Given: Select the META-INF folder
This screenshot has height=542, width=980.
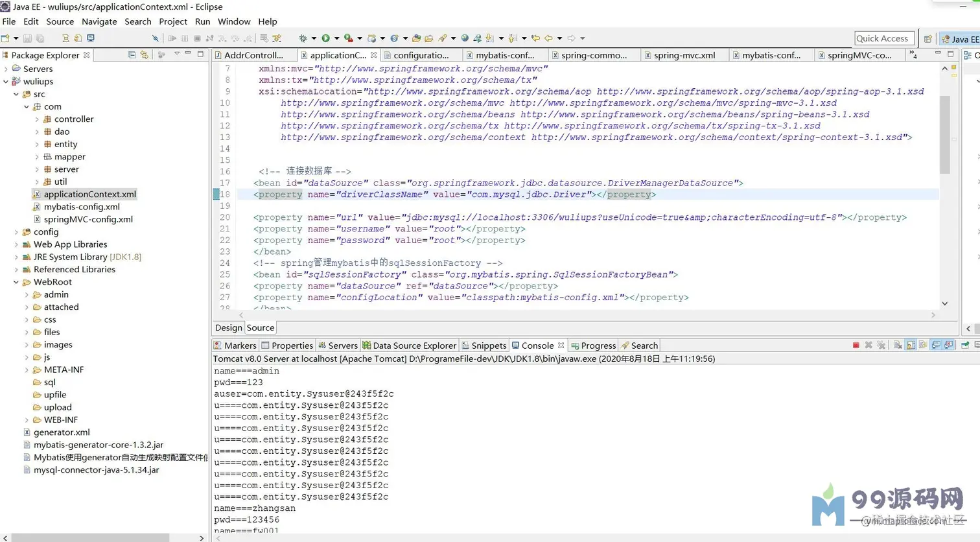Looking at the screenshot, I should (x=64, y=370).
